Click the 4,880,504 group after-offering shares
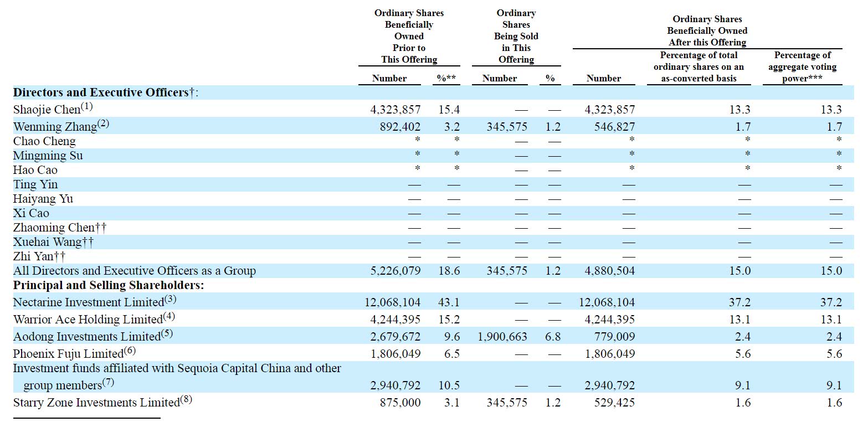The width and height of the screenshot is (868, 427). [x=610, y=271]
